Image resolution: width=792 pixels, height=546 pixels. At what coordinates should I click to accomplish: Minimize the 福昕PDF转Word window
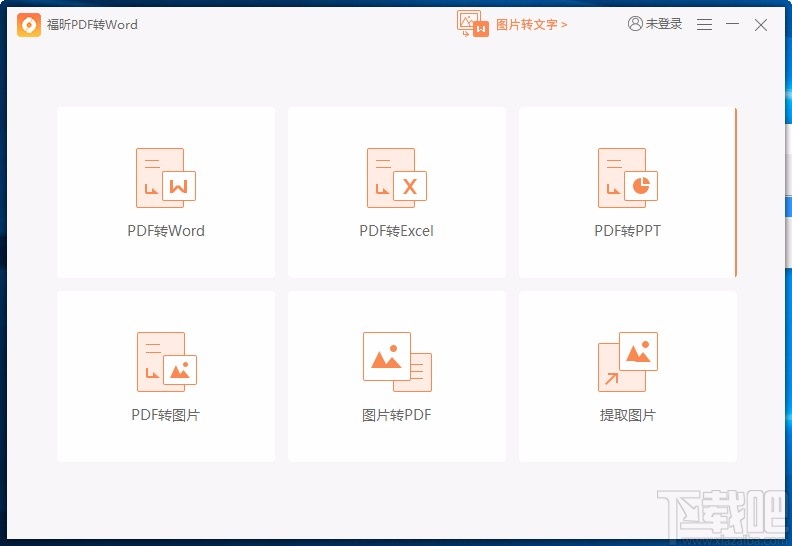(x=732, y=24)
